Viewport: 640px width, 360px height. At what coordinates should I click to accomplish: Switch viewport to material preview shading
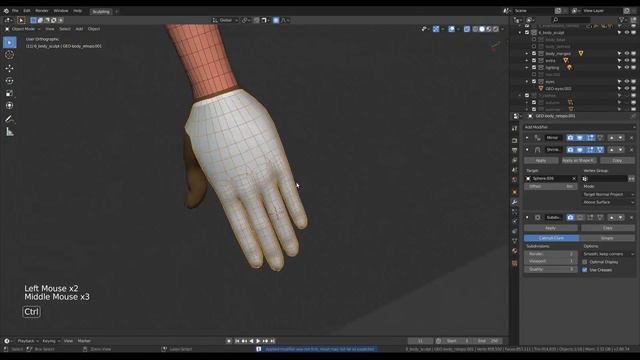[x=489, y=29]
